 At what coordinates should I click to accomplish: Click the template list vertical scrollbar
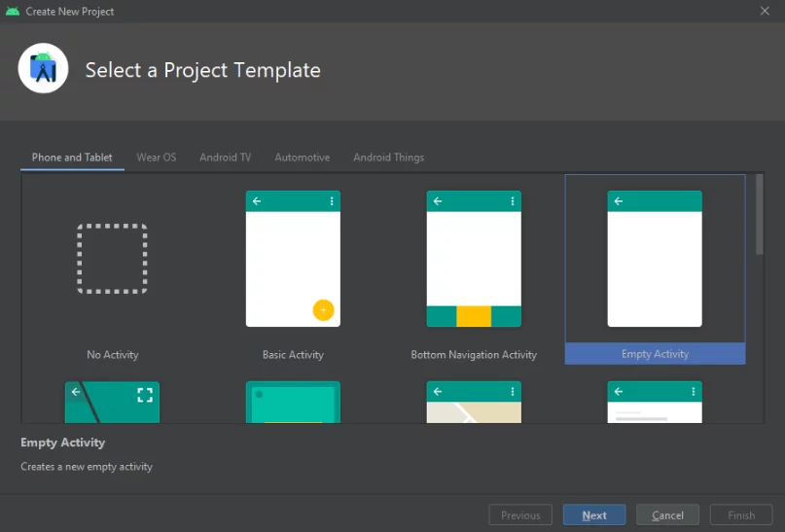pos(759,216)
